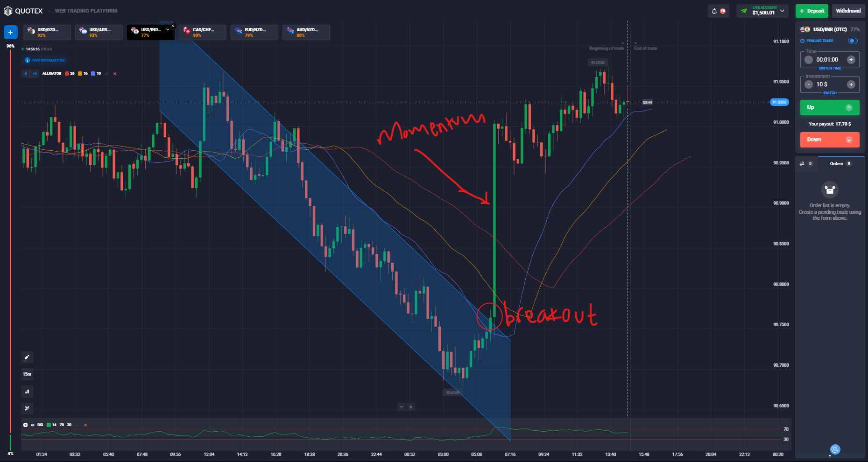Expand the USD/INR tab dropdown chevron
868x462 pixels.
(168, 30)
